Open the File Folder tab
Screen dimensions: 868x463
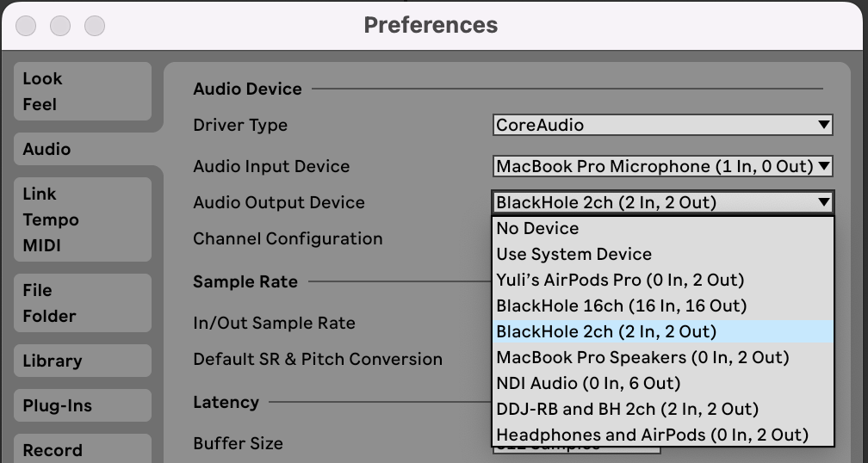point(83,303)
